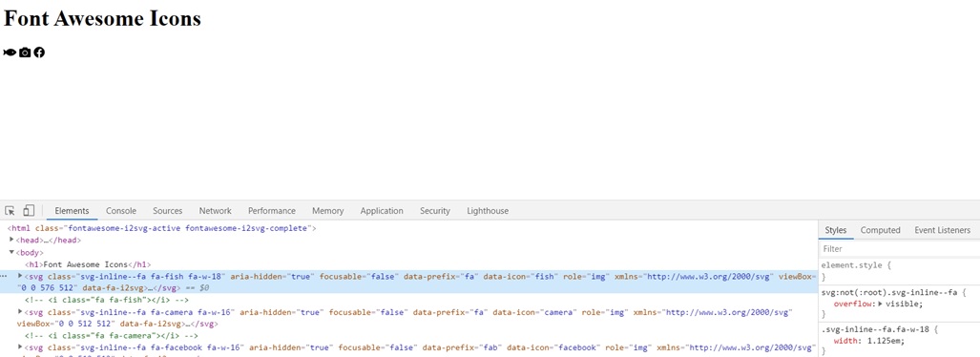Click the Facebook icon on the page

coord(39,52)
